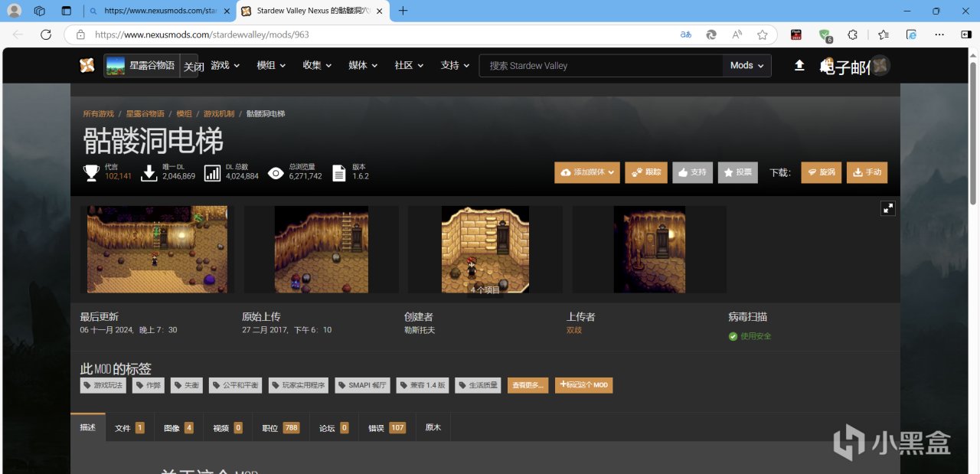Click the read aloud icon in address bar
The height and width of the screenshot is (474, 980).
coord(737,34)
